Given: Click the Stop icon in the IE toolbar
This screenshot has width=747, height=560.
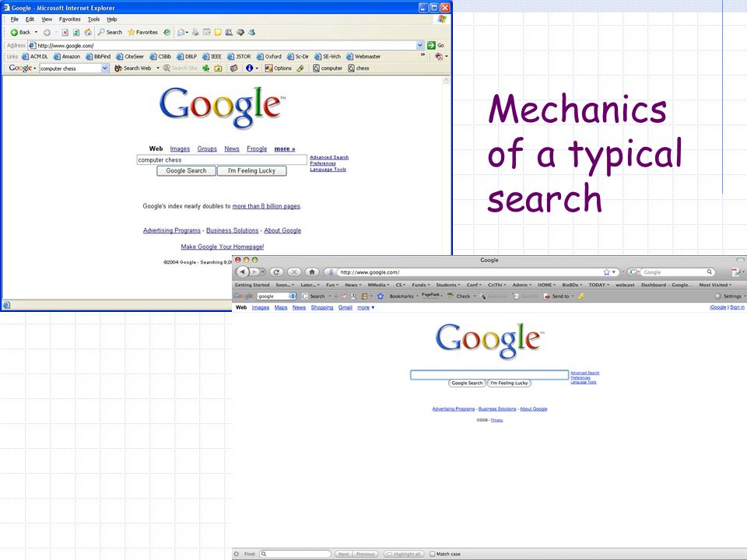Looking at the screenshot, I should click(x=65, y=33).
